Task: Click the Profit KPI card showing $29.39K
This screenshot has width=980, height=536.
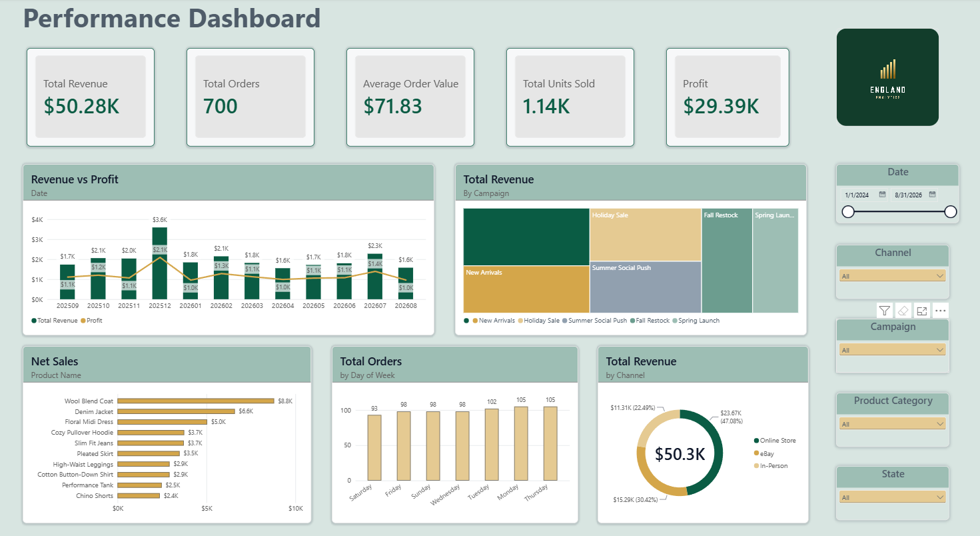Action: [x=728, y=97]
